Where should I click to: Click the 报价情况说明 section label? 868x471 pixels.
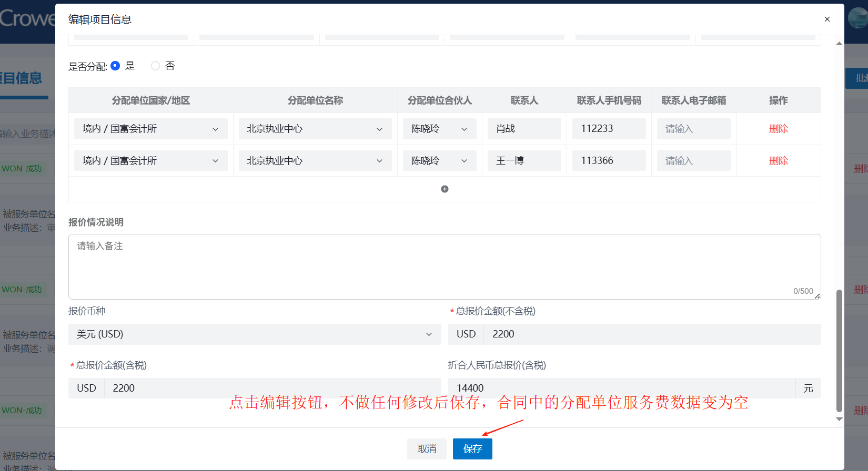[x=96, y=222]
